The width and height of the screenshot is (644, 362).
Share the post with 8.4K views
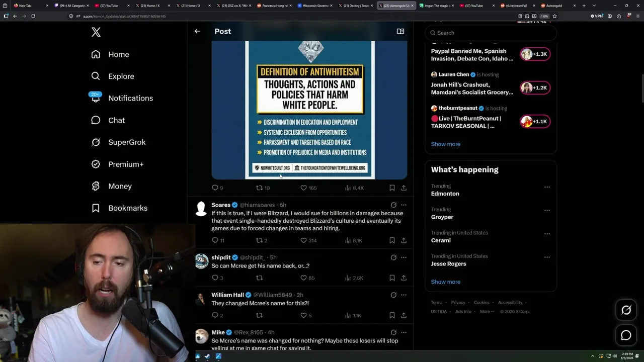coord(404,188)
